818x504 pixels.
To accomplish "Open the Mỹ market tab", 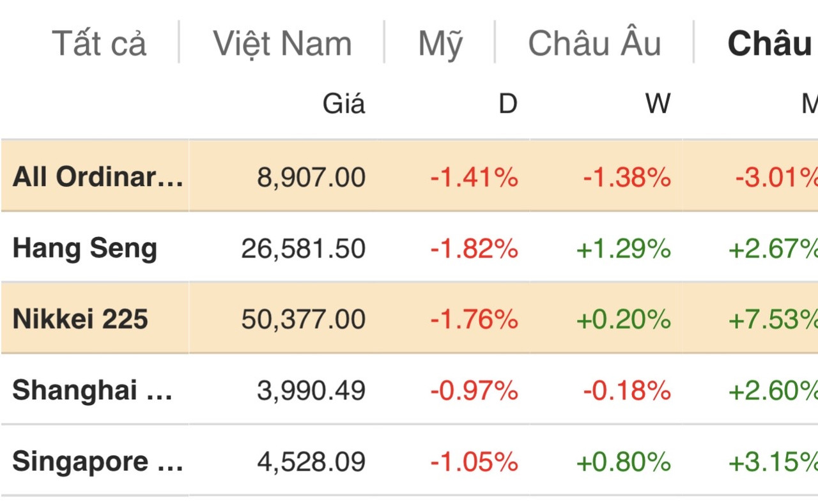I will pyautogui.click(x=440, y=43).
